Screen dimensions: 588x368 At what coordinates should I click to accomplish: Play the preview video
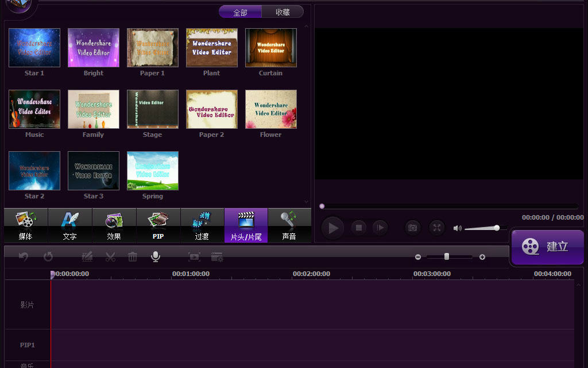(332, 228)
